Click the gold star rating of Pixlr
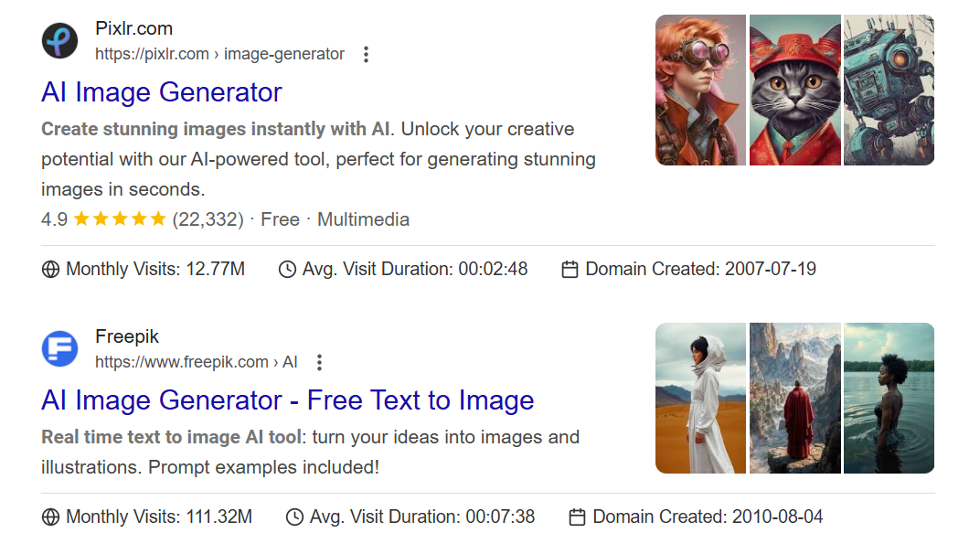This screenshot has width=980, height=554. coord(120,218)
